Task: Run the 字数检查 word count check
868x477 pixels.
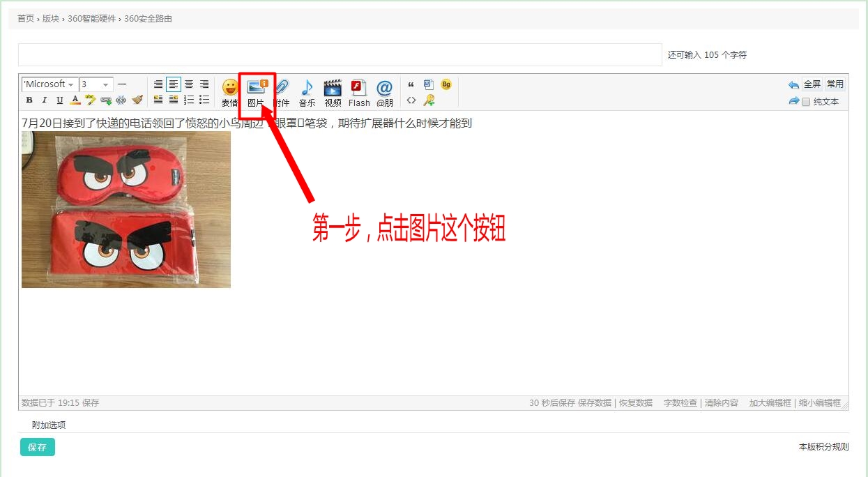Action: point(680,403)
